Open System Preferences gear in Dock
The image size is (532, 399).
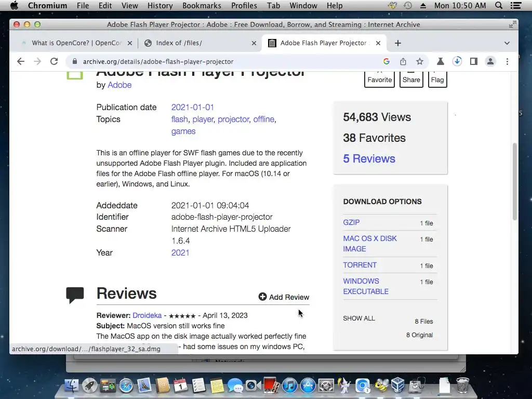326,385
